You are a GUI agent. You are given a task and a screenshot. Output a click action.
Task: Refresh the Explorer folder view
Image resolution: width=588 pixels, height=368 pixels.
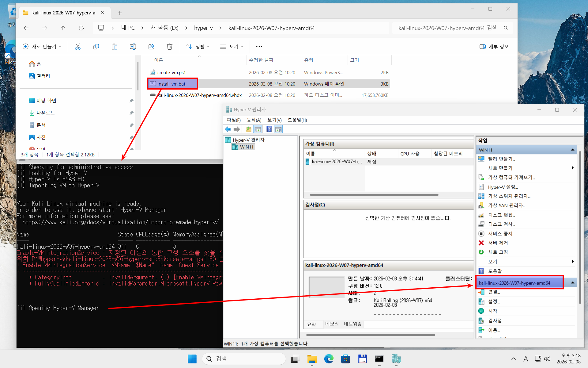[x=81, y=28]
